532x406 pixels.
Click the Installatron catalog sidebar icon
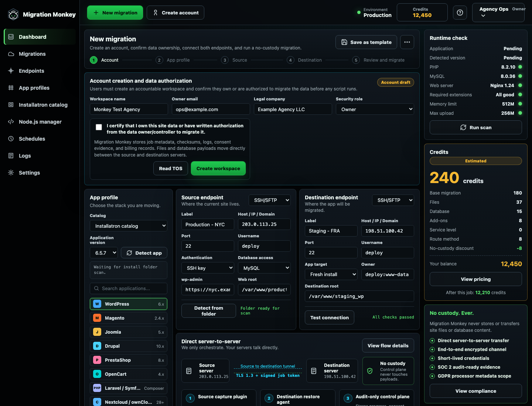pyautogui.click(x=11, y=105)
